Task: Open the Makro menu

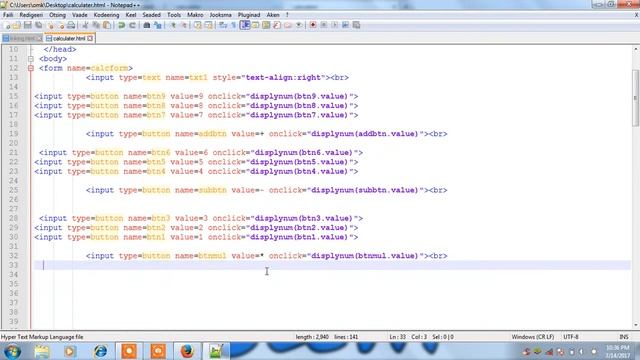Action: tap(195, 15)
